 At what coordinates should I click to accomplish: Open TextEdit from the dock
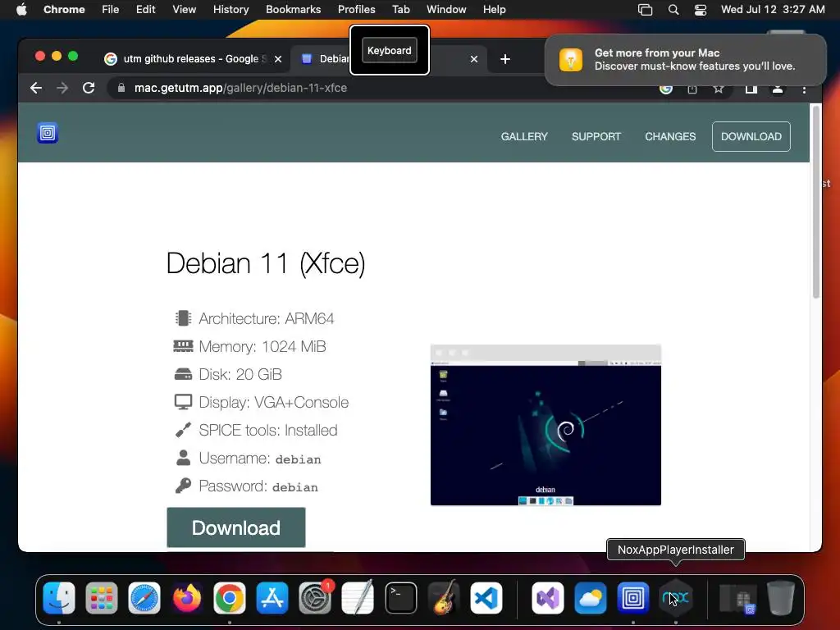tap(358, 598)
